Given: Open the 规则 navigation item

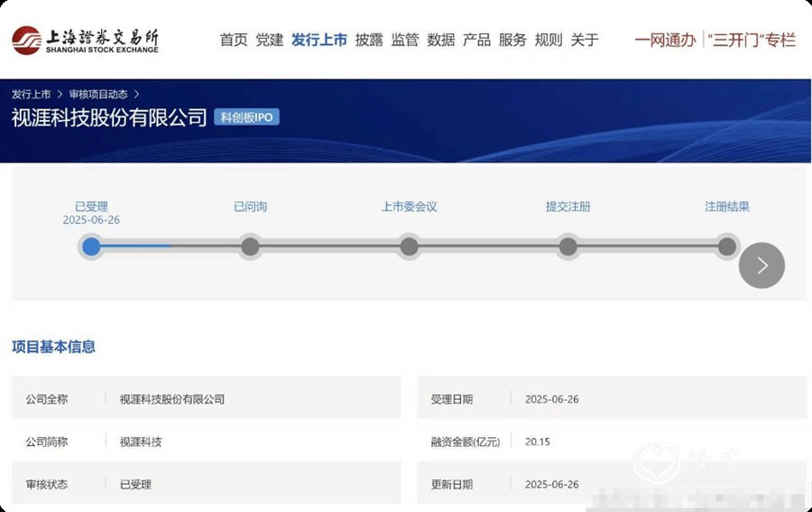Looking at the screenshot, I should [x=549, y=40].
